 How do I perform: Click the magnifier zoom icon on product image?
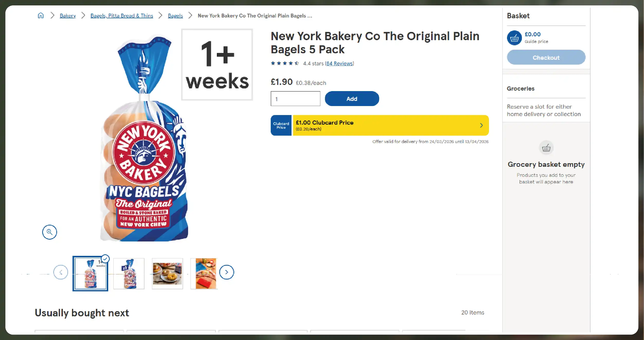tap(49, 232)
